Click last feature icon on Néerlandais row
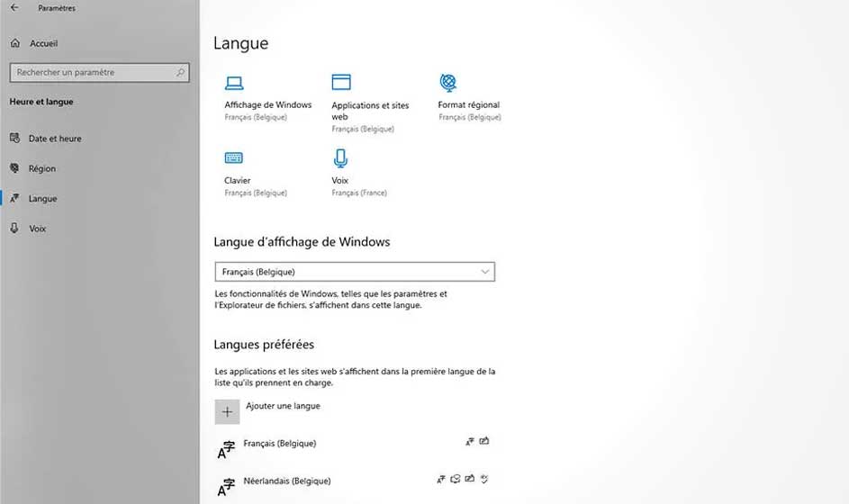 click(484, 479)
